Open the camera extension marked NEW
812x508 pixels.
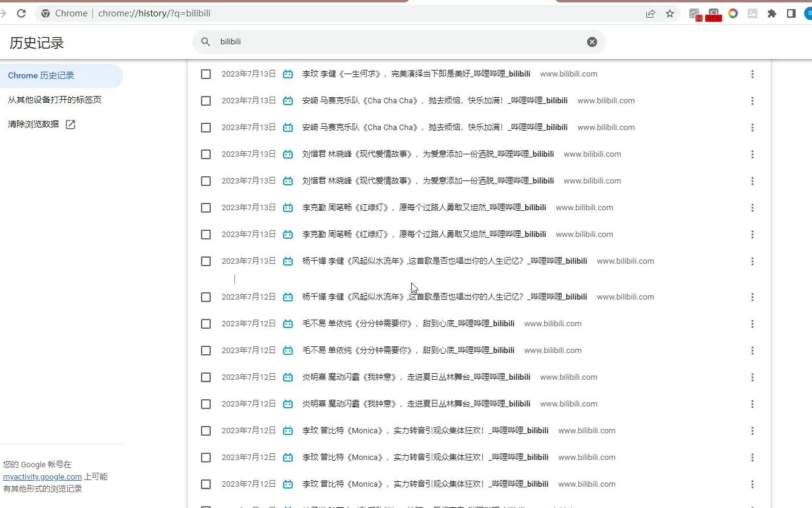tap(714, 13)
